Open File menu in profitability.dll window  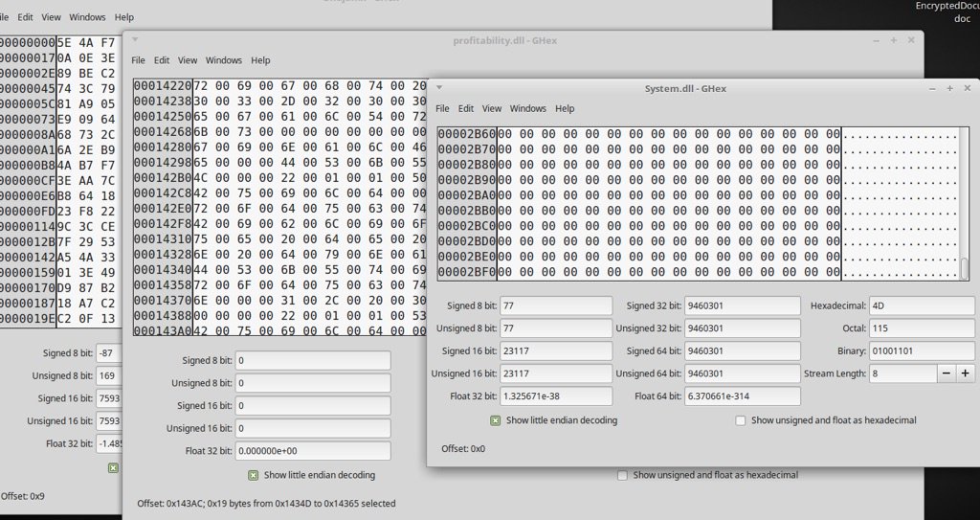(x=138, y=60)
